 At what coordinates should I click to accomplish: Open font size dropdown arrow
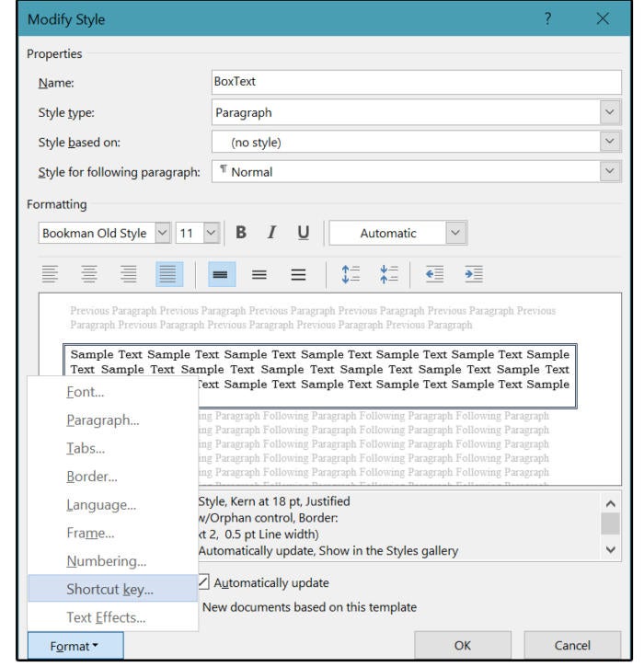211,233
